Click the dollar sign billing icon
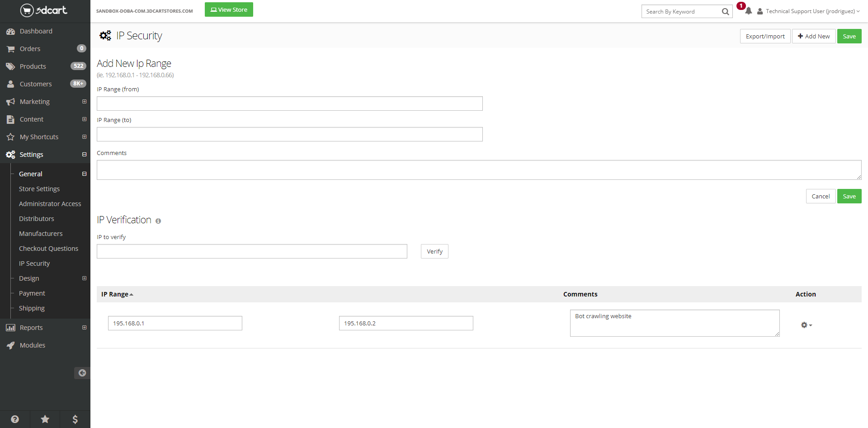 [75, 419]
